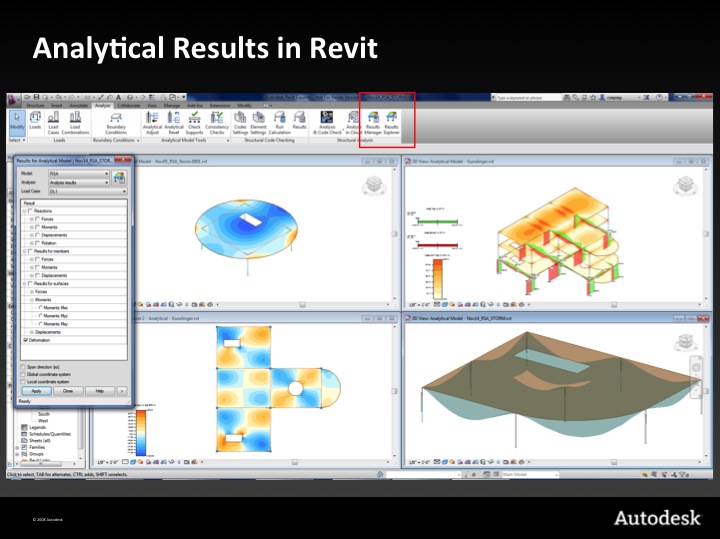Click the Boundary Conditions tool
This screenshot has height=539, width=720.
point(116,123)
